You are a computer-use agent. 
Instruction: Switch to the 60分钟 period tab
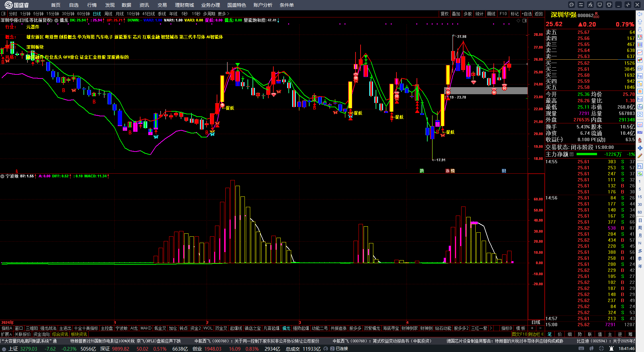click(x=84, y=14)
